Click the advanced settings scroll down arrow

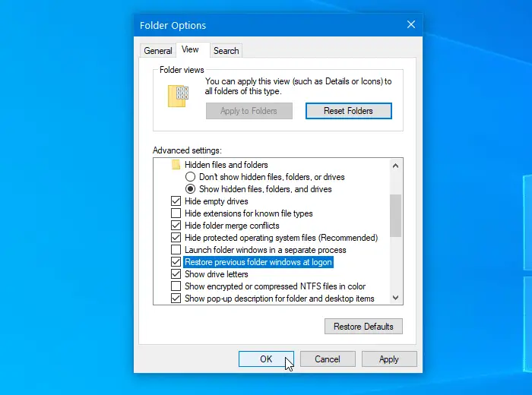(x=396, y=298)
